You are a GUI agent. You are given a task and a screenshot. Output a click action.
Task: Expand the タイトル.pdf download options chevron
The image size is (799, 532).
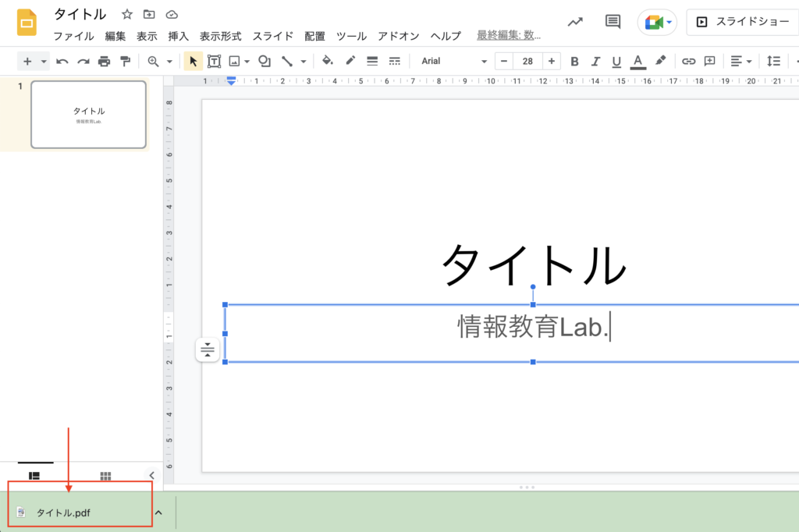click(158, 512)
